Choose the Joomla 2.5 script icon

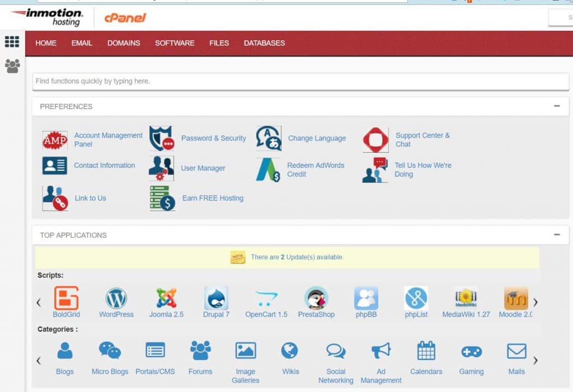[166, 298]
